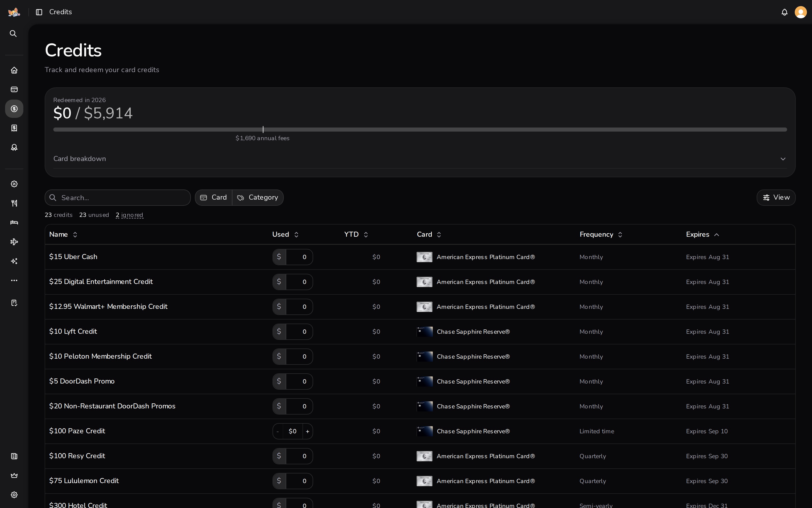Edit used amount for $12.95 Walmart+ Membership Credit

pos(299,307)
